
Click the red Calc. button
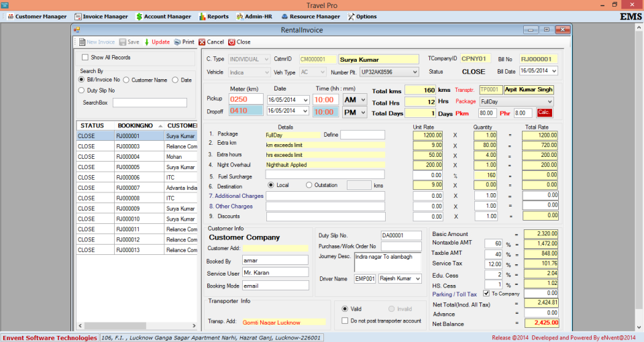pos(544,113)
